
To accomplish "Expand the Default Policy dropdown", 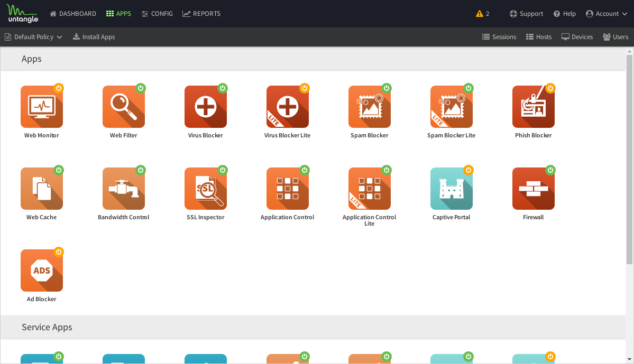I will (33, 37).
